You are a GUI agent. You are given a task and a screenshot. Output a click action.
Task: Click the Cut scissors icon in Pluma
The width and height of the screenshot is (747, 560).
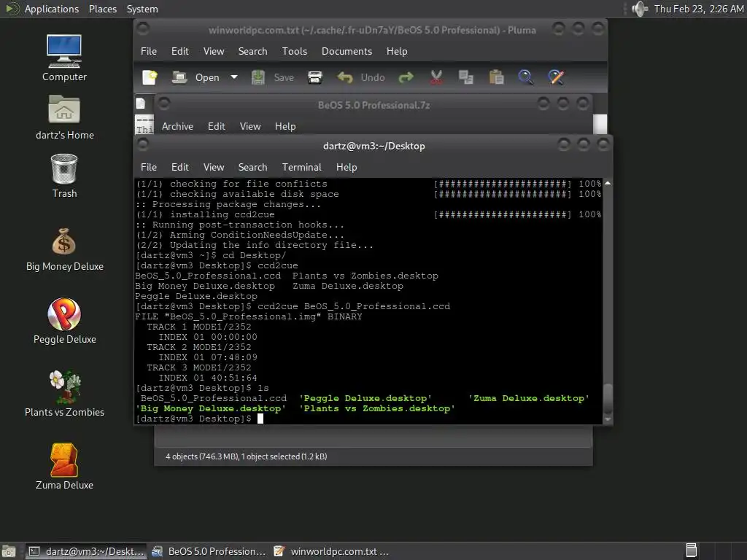[436, 77]
